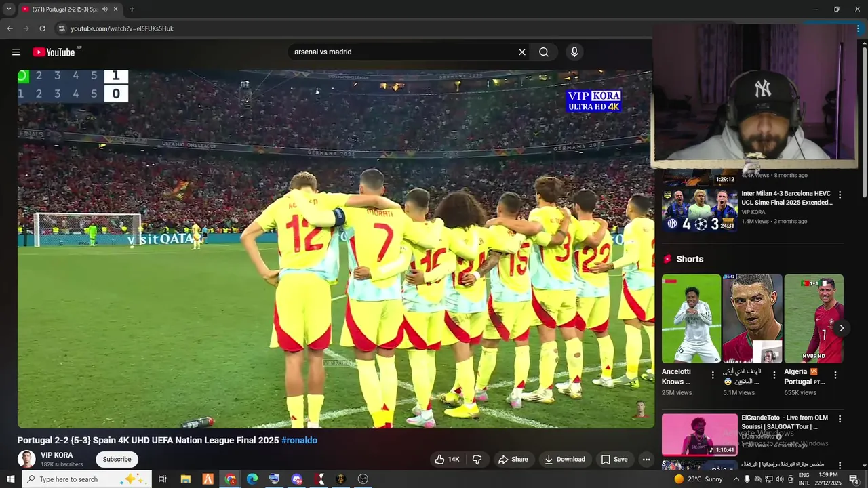Open the clock showing 1:59 PM
This screenshot has width=868, height=488.
pyautogui.click(x=829, y=479)
